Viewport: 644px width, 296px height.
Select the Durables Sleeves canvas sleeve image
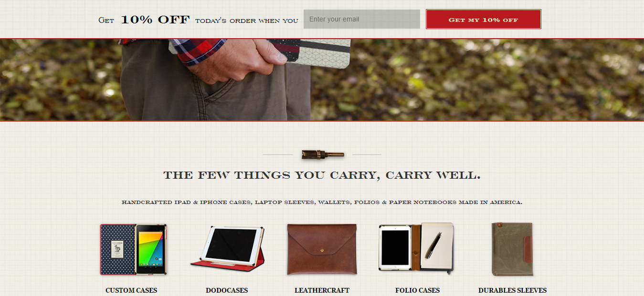point(512,249)
